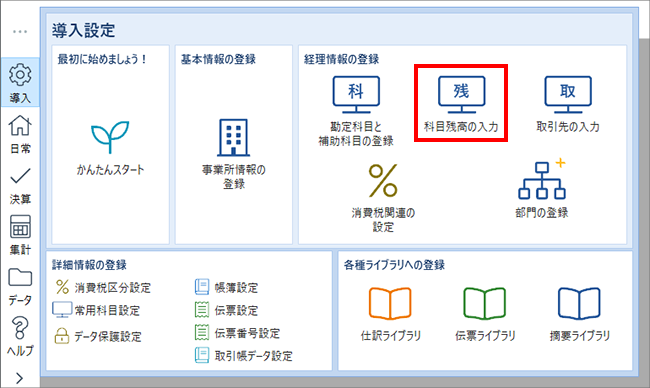Image resolution: width=650 pixels, height=388 pixels.
Task: Click the かんたんスタート label
Action: (110, 170)
